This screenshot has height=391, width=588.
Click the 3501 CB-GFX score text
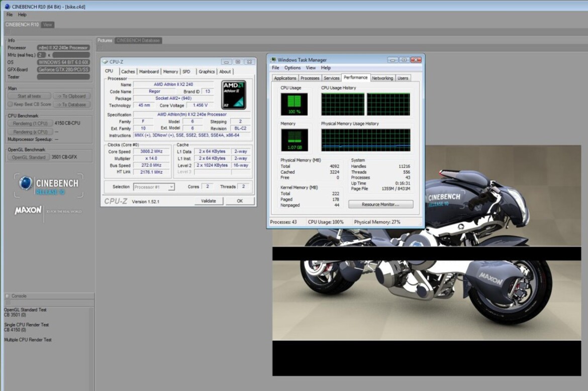tap(64, 157)
